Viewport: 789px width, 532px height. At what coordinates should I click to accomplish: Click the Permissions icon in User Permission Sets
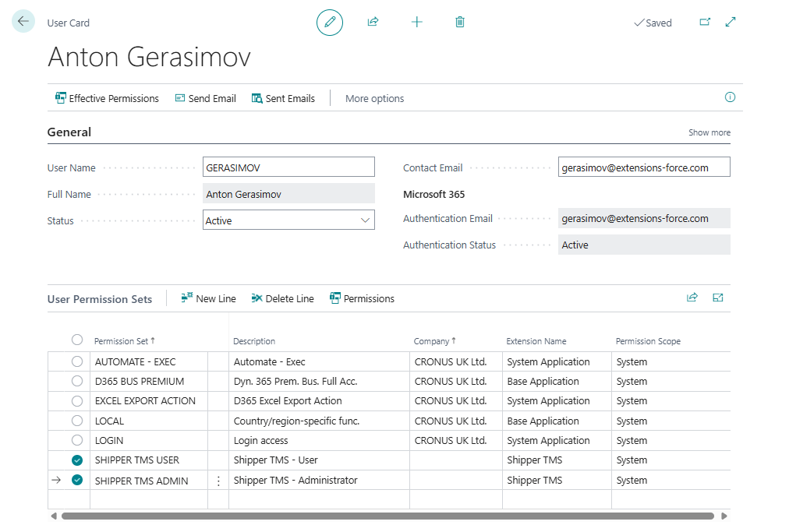[362, 298]
